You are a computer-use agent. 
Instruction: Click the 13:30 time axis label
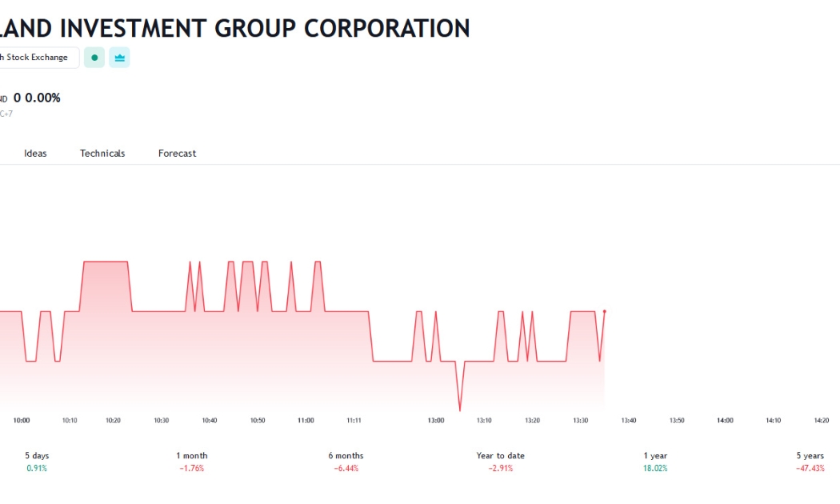click(580, 421)
